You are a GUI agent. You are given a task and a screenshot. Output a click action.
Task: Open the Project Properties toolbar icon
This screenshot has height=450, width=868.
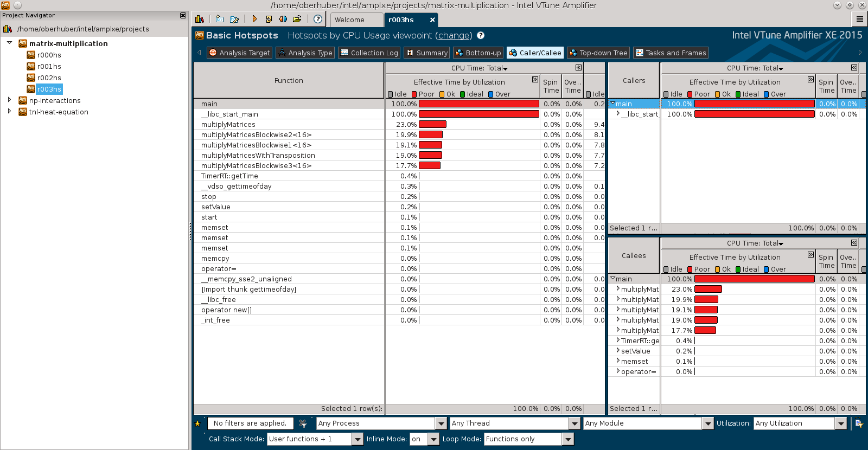point(234,19)
